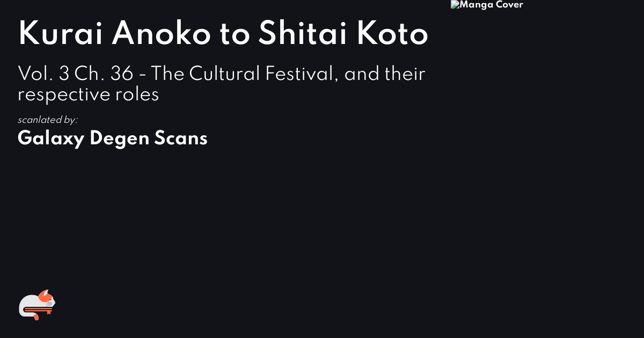Image resolution: width=644 pixels, height=338 pixels.
Task: Click the orange cat ear of the logo
Action: click(x=47, y=294)
